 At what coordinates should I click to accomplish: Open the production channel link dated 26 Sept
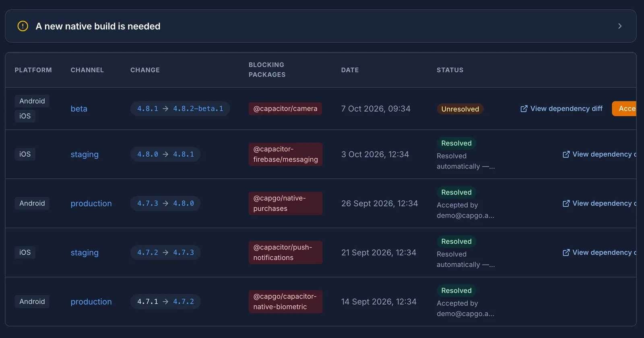coord(91,203)
